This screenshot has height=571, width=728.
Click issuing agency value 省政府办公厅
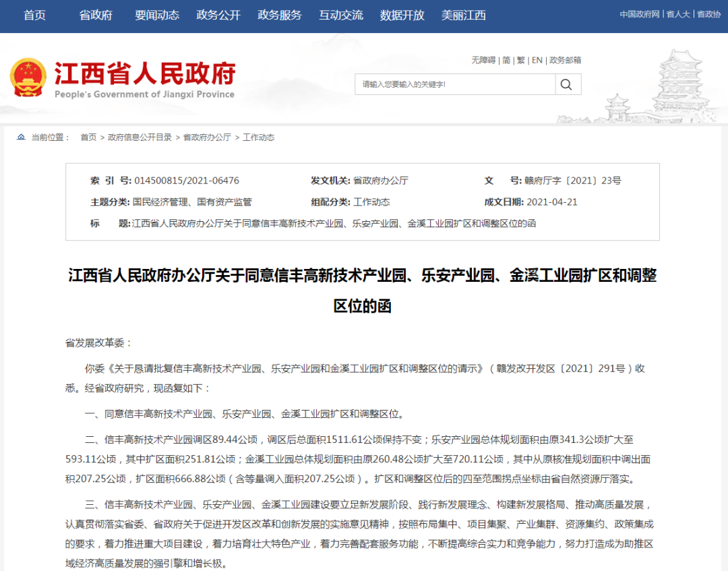click(x=381, y=181)
